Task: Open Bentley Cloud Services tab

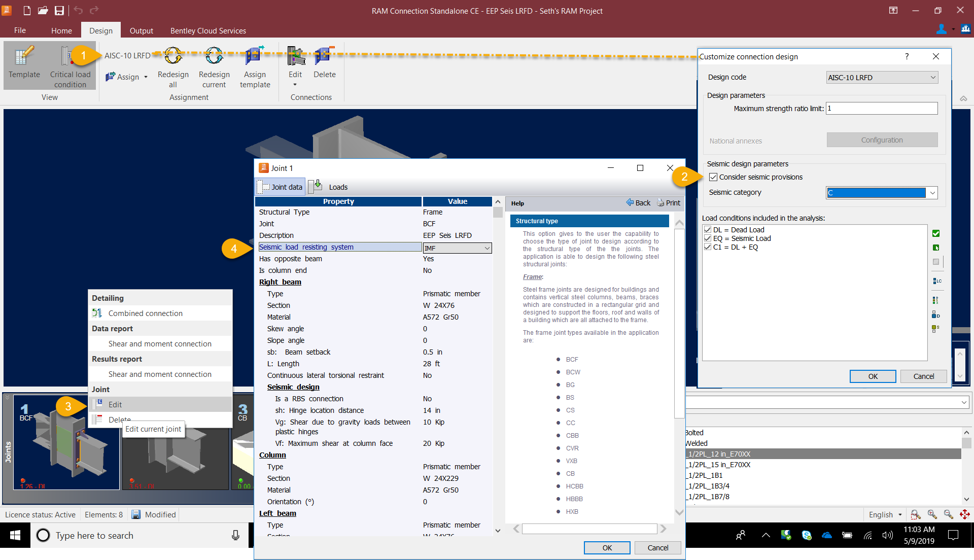Action: pyautogui.click(x=208, y=30)
